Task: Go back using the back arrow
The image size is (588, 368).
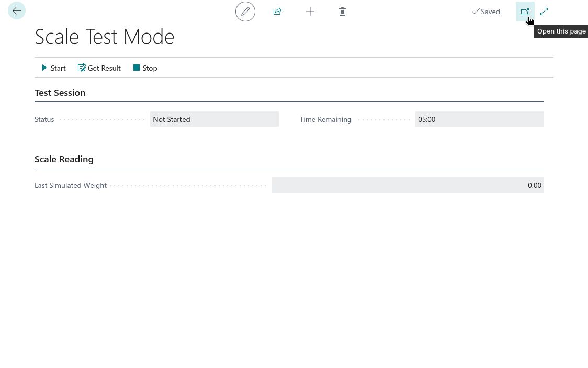Action: point(17,11)
